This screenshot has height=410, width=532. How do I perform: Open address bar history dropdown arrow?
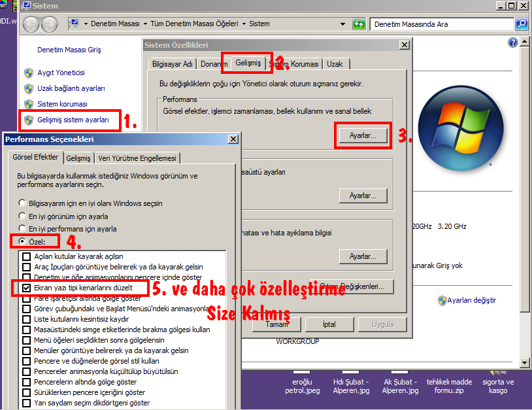tap(342, 24)
